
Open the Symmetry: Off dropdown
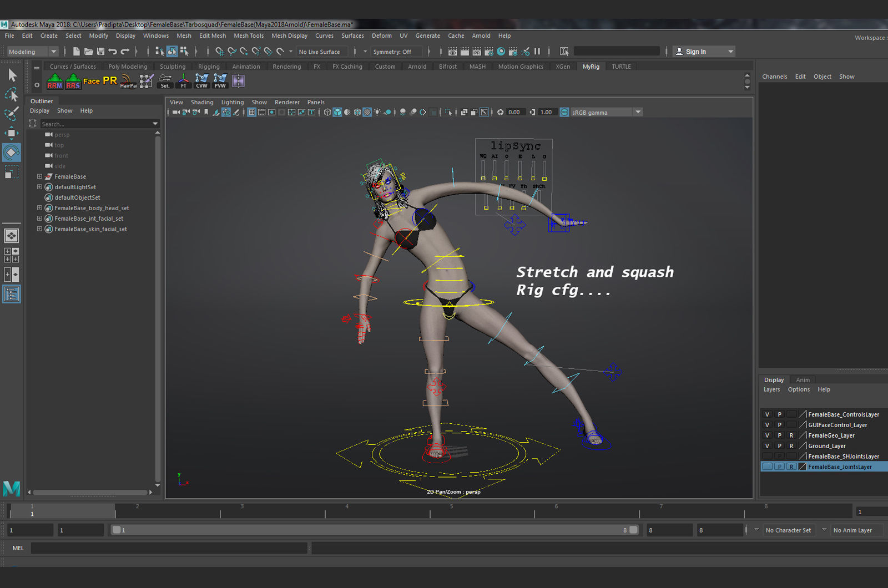click(x=397, y=52)
